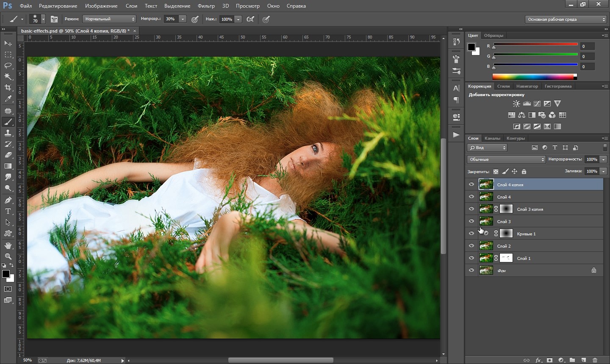
Task: Click the brush opacity 30% field
Action: [x=171, y=19]
